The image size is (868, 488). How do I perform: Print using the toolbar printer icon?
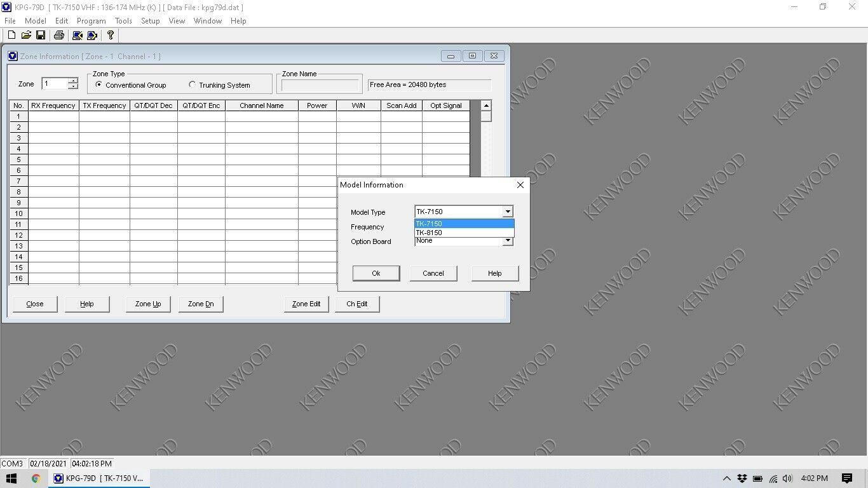click(x=58, y=36)
